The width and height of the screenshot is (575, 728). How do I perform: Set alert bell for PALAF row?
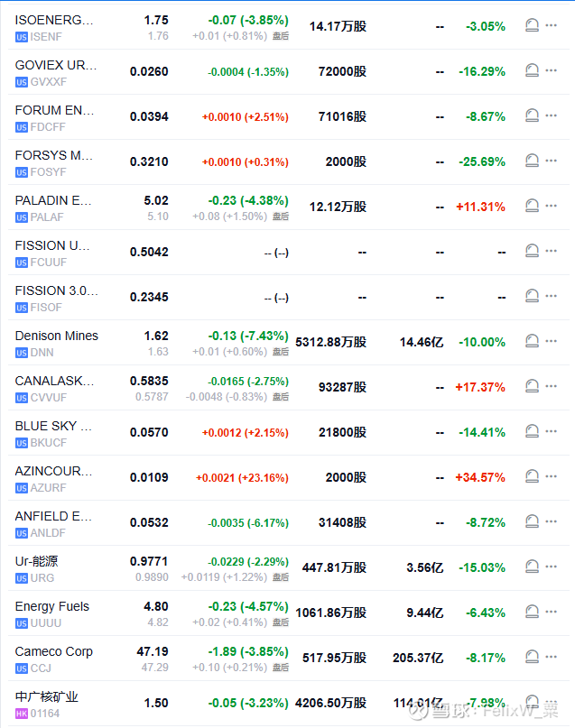(532, 205)
